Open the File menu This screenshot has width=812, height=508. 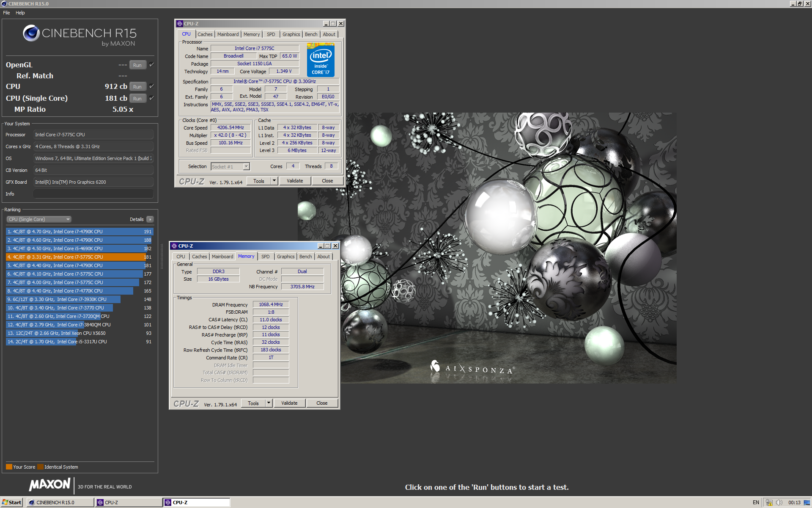click(6, 13)
